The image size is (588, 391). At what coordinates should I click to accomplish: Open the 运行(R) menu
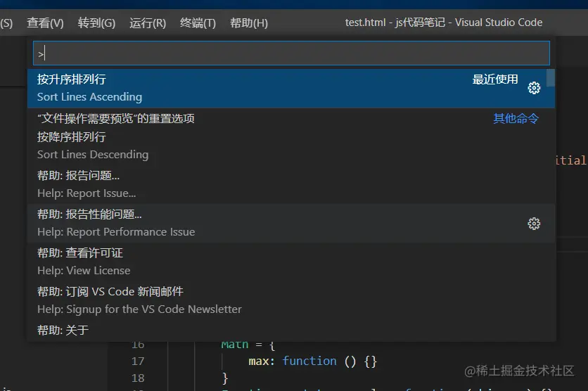tap(148, 23)
